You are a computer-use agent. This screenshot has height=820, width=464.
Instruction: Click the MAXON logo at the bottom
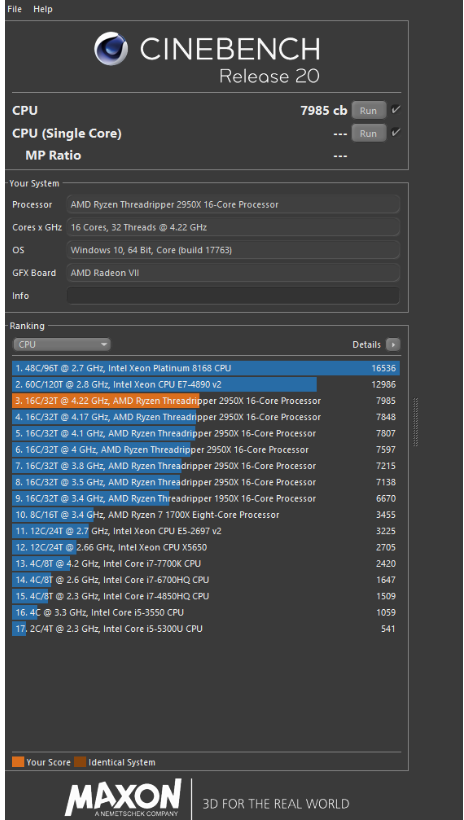123,798
